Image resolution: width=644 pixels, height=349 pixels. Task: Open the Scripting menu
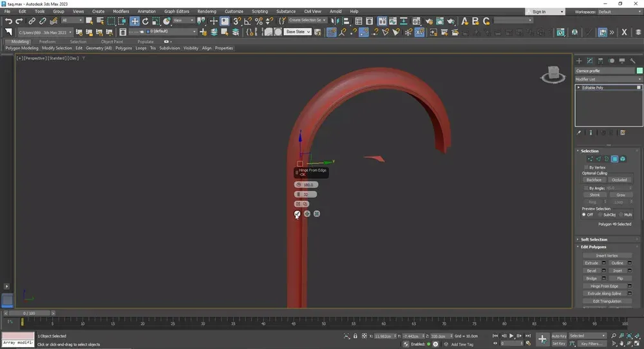[260, 12]
